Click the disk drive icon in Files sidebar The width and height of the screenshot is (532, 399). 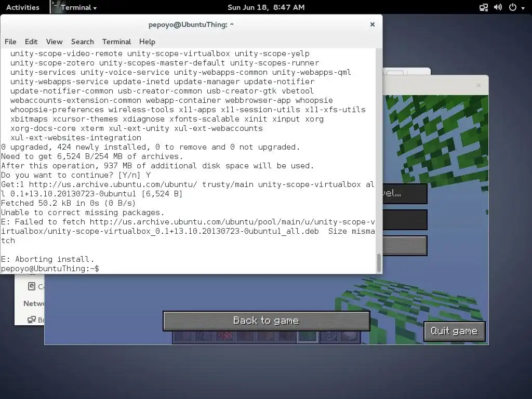point(32,286)
